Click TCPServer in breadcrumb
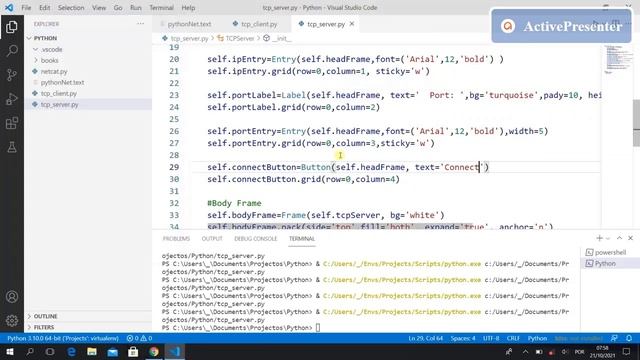This screenshot has height=360, width=640. pos(240,38)
